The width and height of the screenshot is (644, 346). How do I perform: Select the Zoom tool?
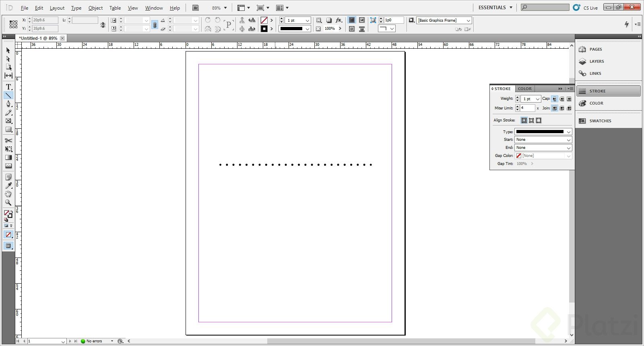click(x=8, y=202)
